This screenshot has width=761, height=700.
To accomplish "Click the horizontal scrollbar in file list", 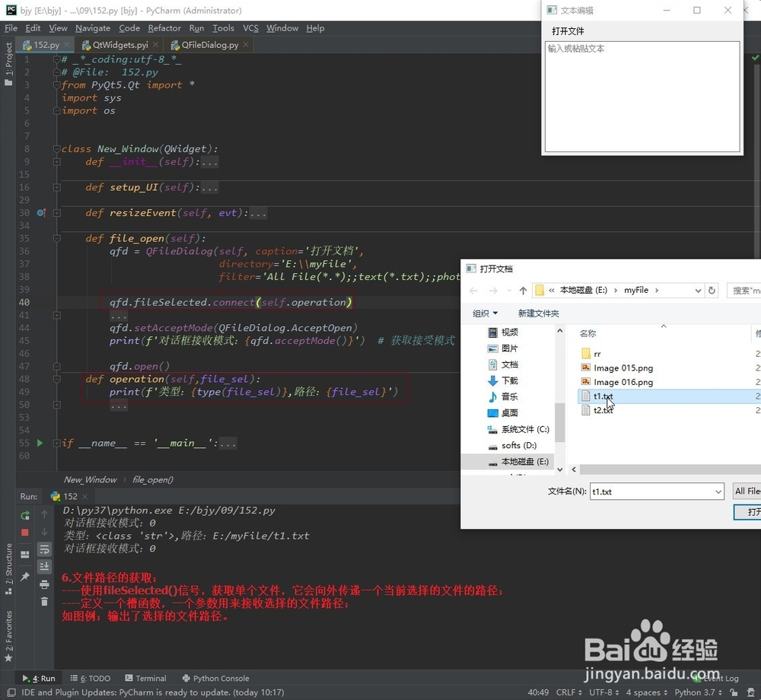I will [670, 469].
